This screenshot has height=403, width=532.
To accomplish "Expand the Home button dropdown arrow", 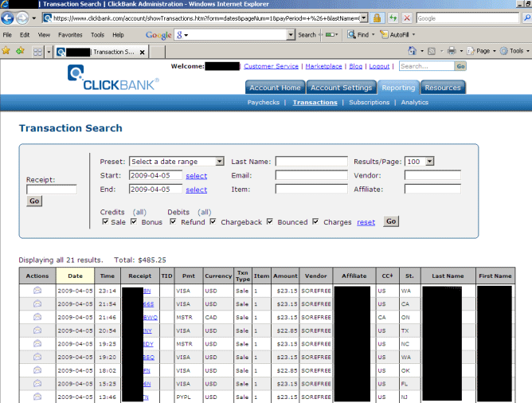I will coord(422,51).
